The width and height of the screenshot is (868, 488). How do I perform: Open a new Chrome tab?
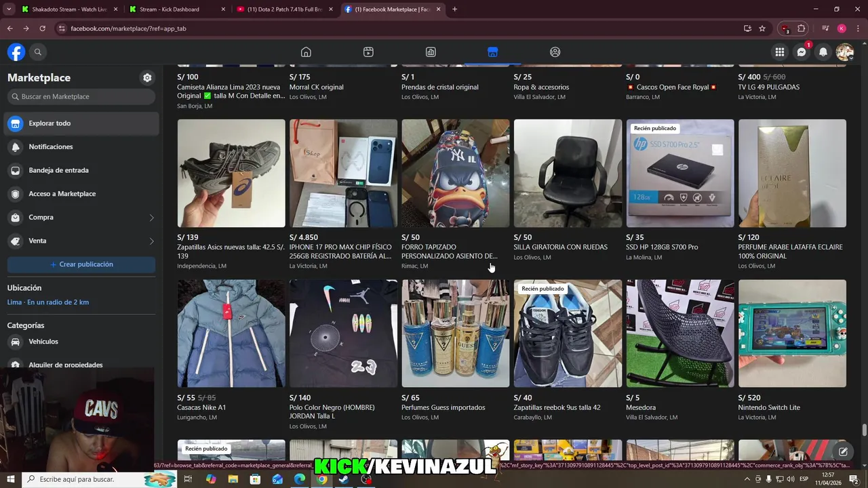454,9
